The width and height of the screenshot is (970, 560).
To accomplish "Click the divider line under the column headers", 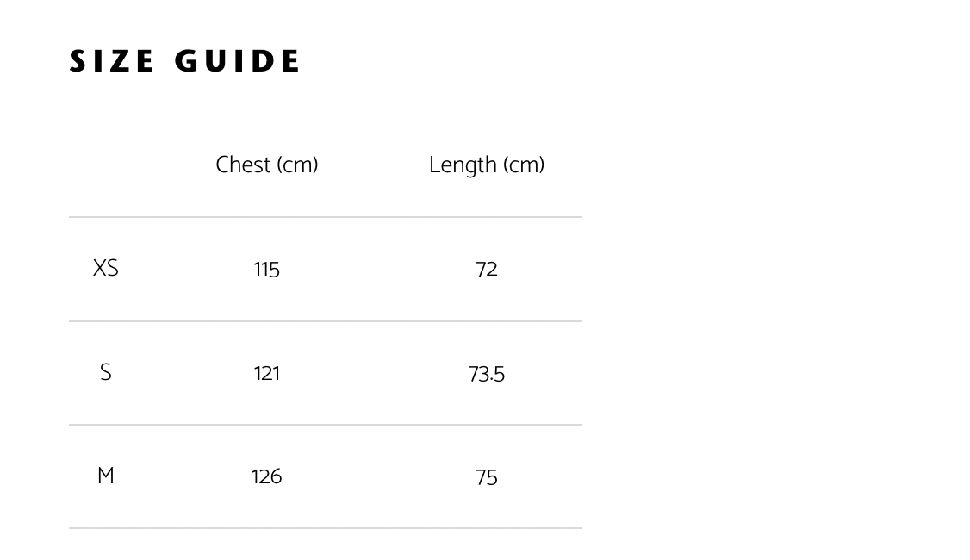I will pos(326,217).
